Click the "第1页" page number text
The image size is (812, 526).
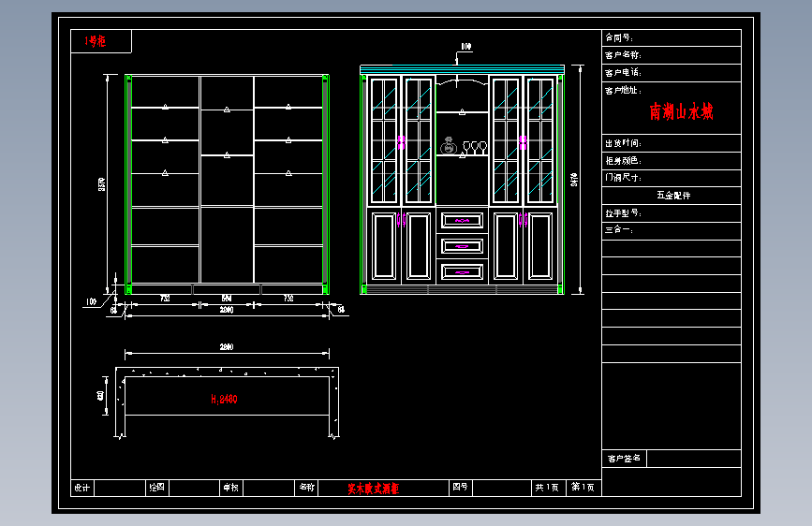583,488
